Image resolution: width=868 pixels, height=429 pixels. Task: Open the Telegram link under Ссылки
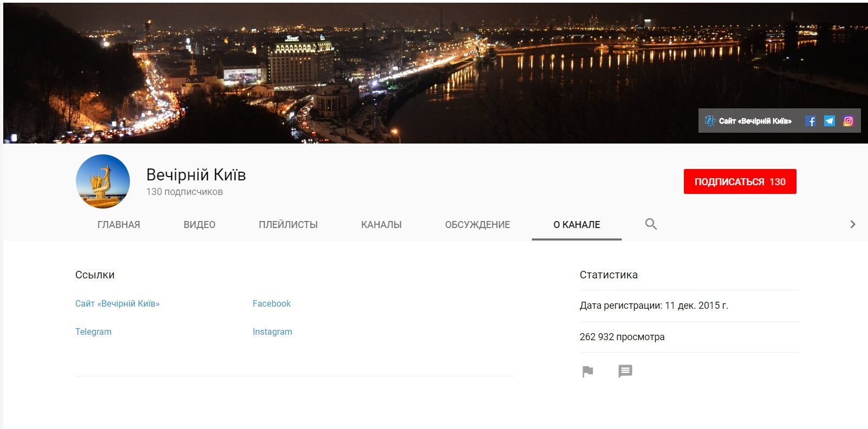[93, 332]
